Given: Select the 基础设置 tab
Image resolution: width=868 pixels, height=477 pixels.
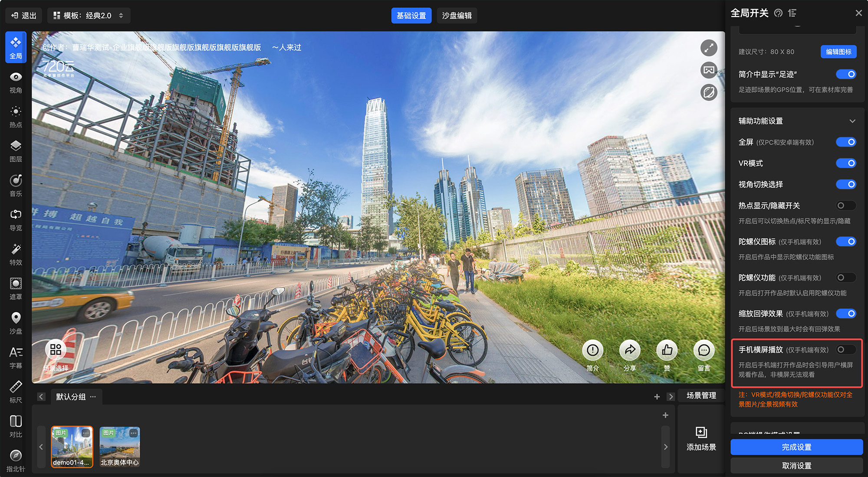Looking at the screenshot, I should (x=411, y=16).
